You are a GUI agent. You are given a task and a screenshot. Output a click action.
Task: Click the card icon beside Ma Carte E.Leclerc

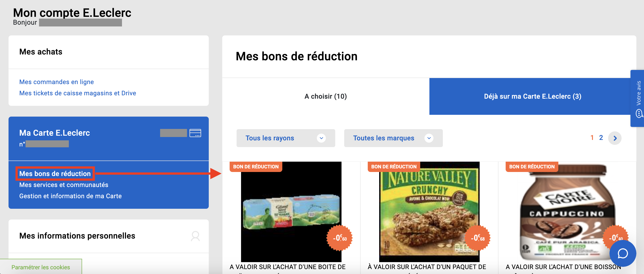click(x=195, y=133)
